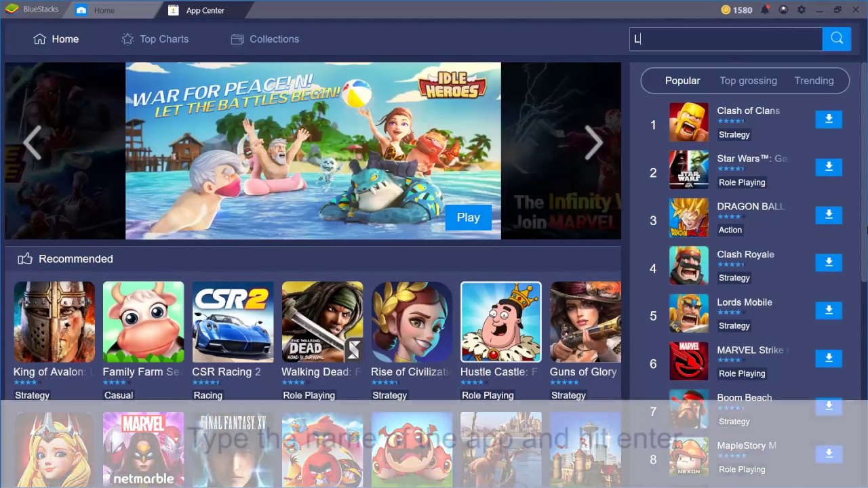Open Lords Mobile app icon in list

coord(689,313)
